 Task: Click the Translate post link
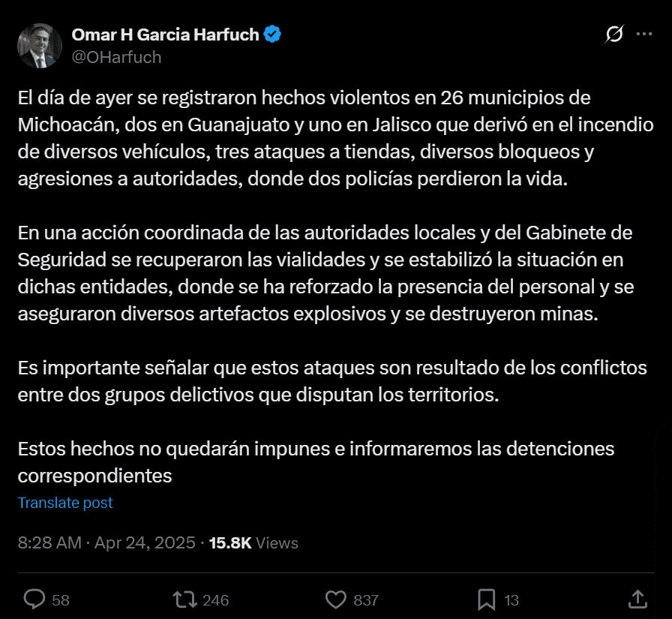[65, 503]
